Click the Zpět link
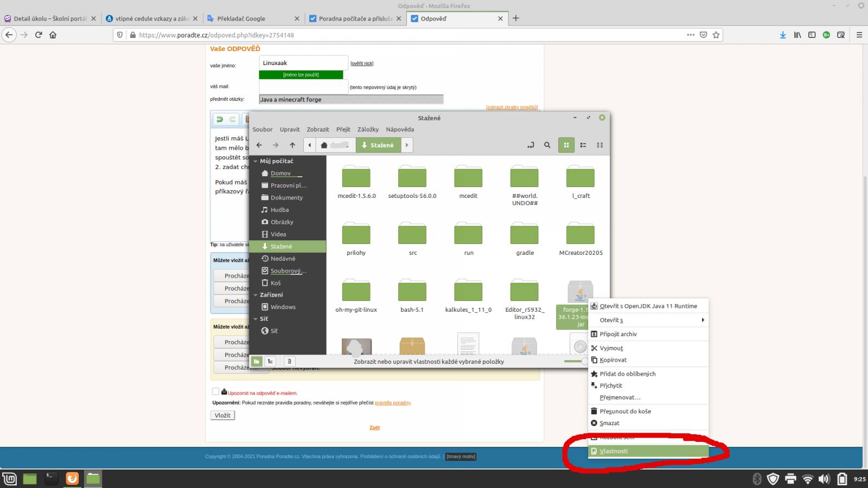 click(374, 428)
